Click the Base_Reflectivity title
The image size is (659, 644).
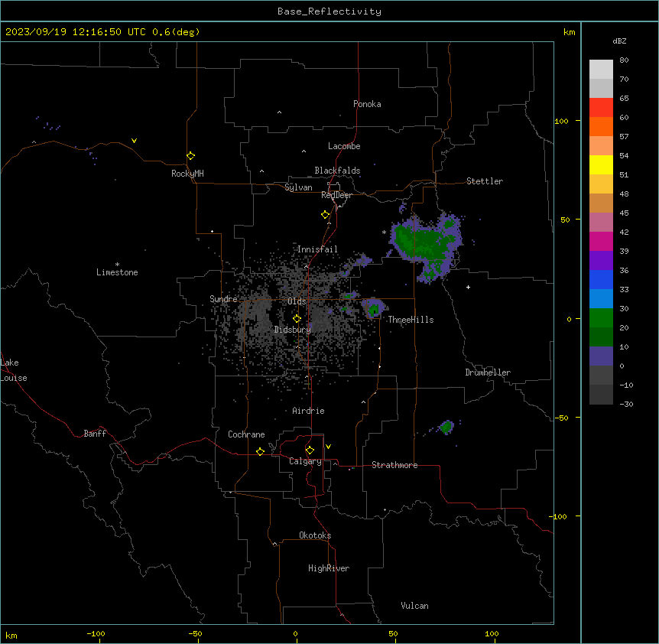329,11
